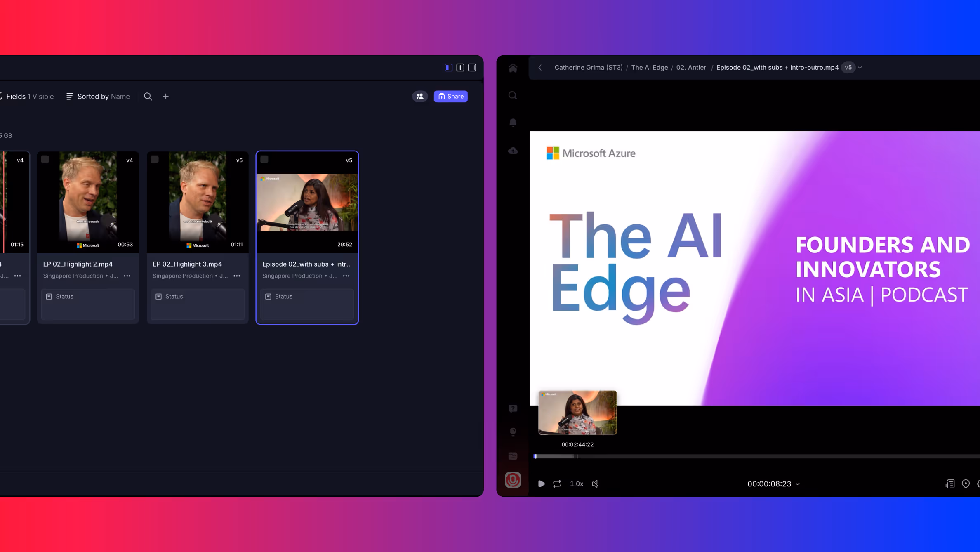This screenshot has width=980, height=552.
Task: Click v5 version badge on the Episode 02 card
Action: (349, 160)
